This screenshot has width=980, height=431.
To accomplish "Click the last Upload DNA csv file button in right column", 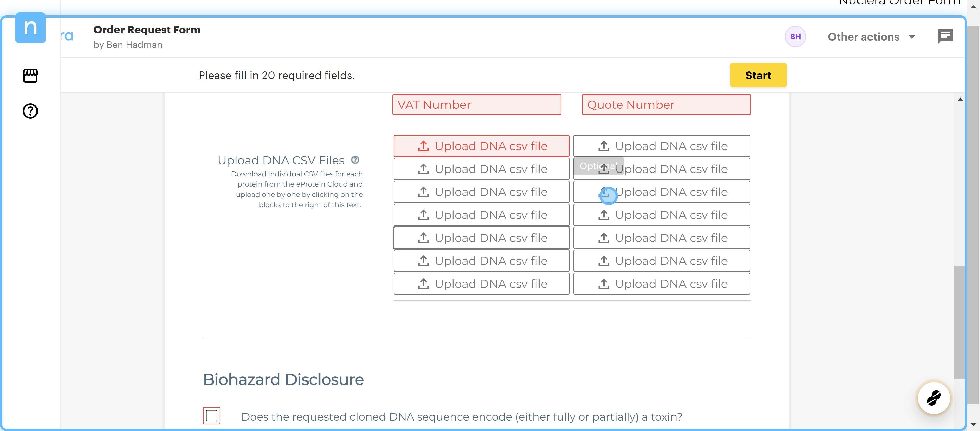I will click(661, 284).
